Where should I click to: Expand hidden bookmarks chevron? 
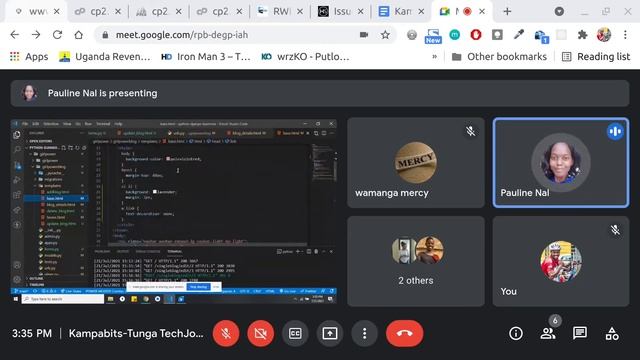pos(435,57)
